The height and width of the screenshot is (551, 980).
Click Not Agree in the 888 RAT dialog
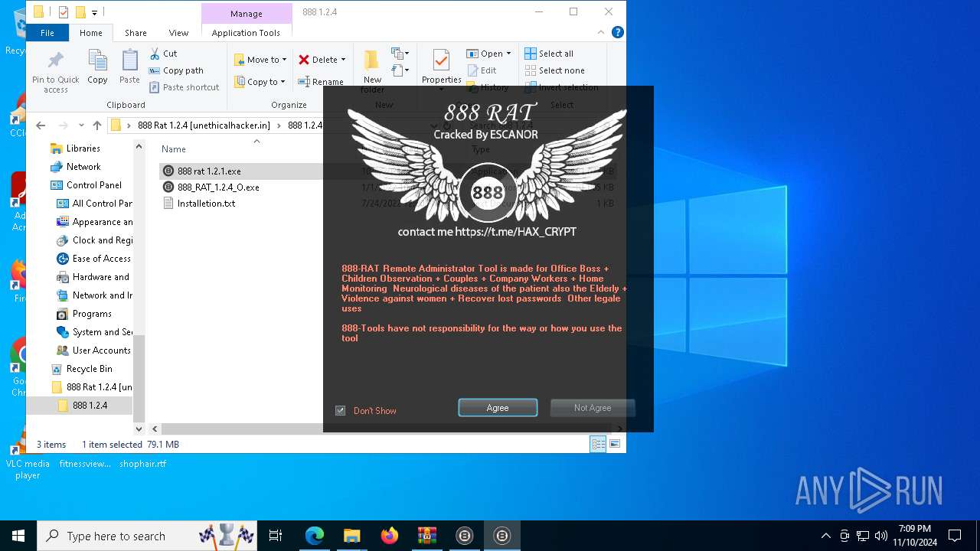click(x=593, y=408)
